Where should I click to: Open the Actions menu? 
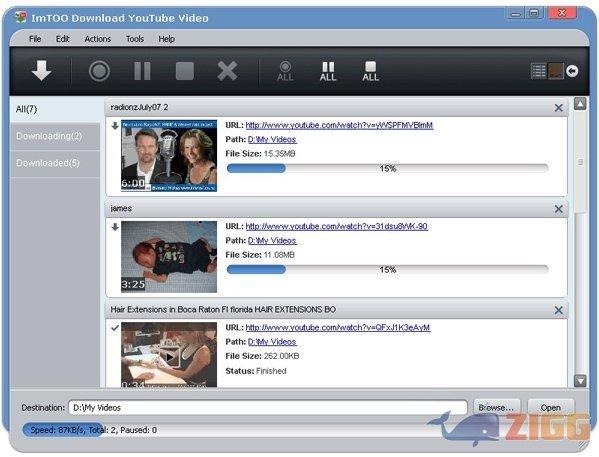(x=97, y=39)
